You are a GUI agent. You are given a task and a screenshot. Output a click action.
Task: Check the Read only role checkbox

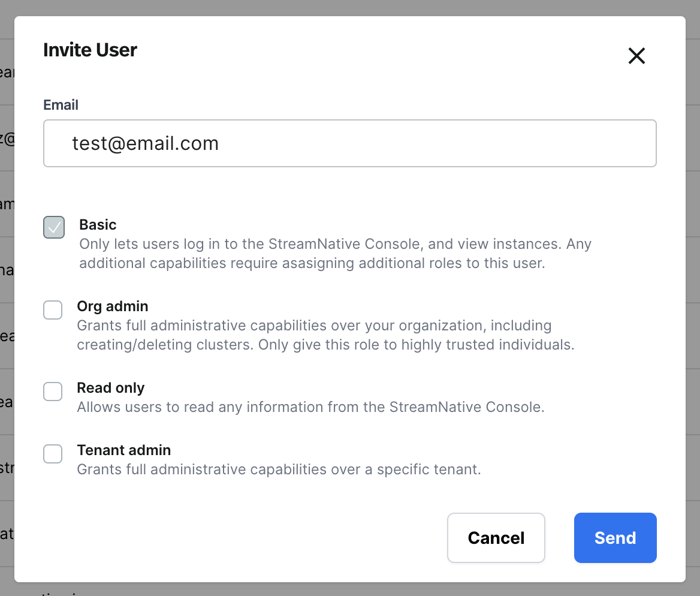(x=53, y=392)
